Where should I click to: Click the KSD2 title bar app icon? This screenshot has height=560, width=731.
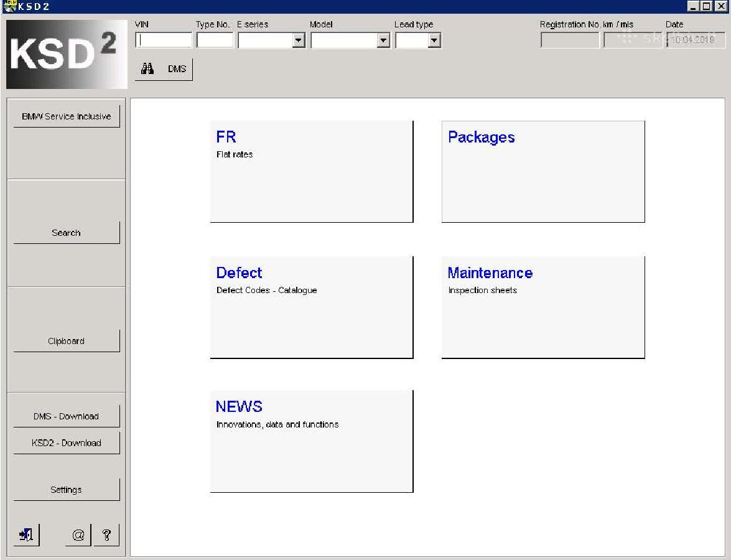coord(9,6)
